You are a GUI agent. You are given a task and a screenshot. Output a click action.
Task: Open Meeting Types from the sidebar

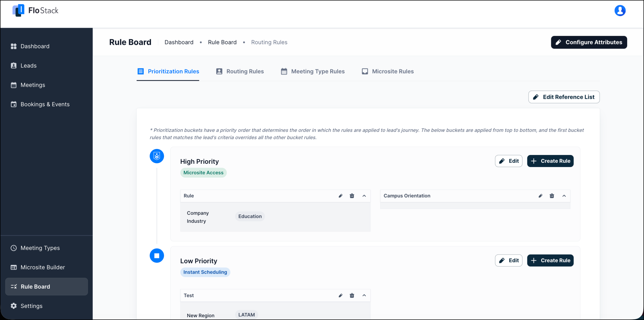click(47, 248)
